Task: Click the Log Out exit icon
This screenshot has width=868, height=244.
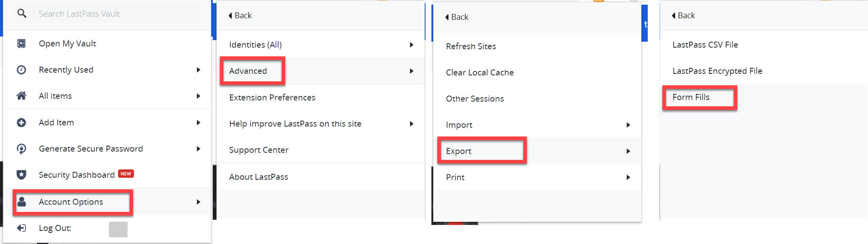Action: [x=21, y=228]
